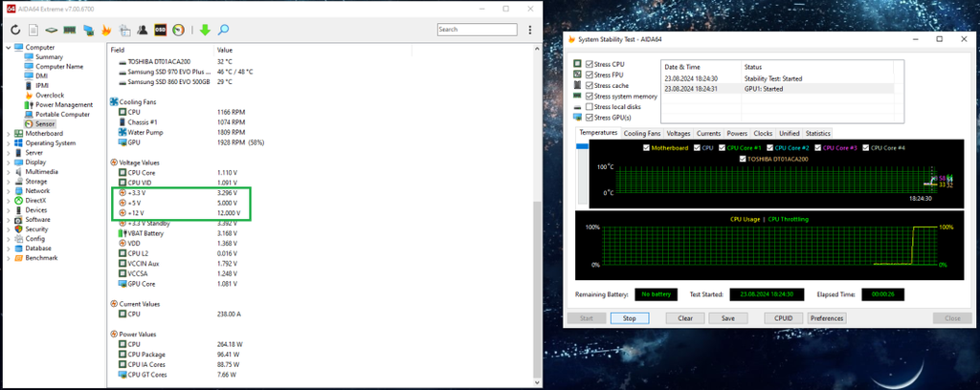Viewport: 980px width, 390px height.
Task: Expand the Storage tree node
Action: point(8,181)
